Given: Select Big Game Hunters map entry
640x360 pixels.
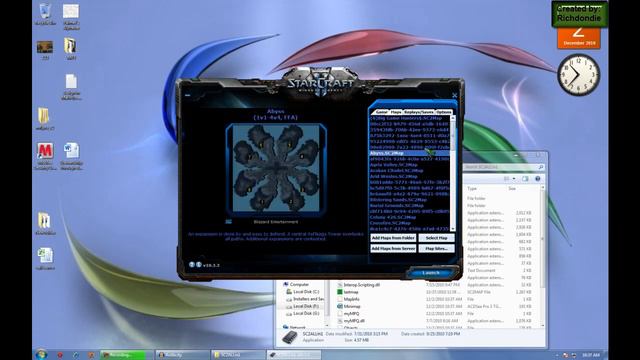Looking at the screenshot, I should coord(409,118).
